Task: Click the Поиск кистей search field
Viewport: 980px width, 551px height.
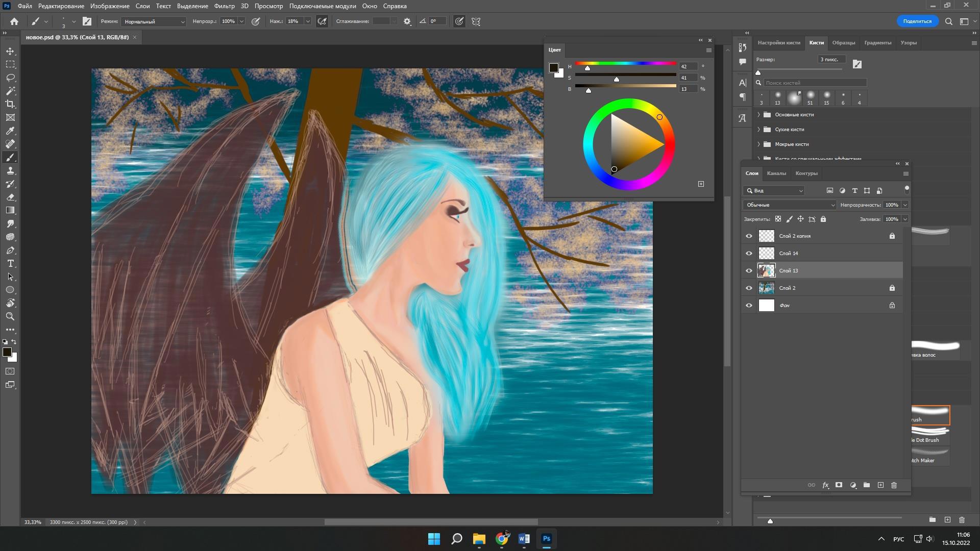Action: pyautogui.click(x=815, y=83)
